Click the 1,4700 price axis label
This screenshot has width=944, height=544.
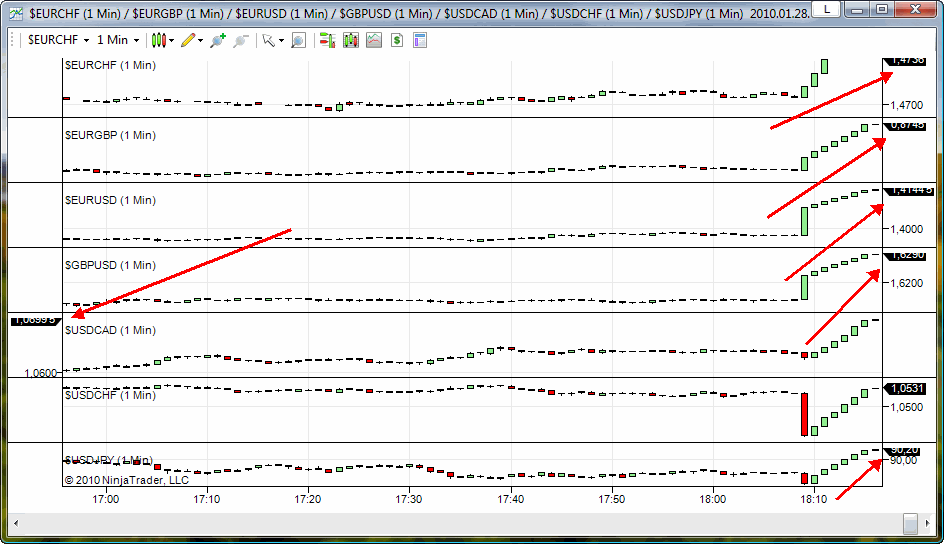[907, 105]
